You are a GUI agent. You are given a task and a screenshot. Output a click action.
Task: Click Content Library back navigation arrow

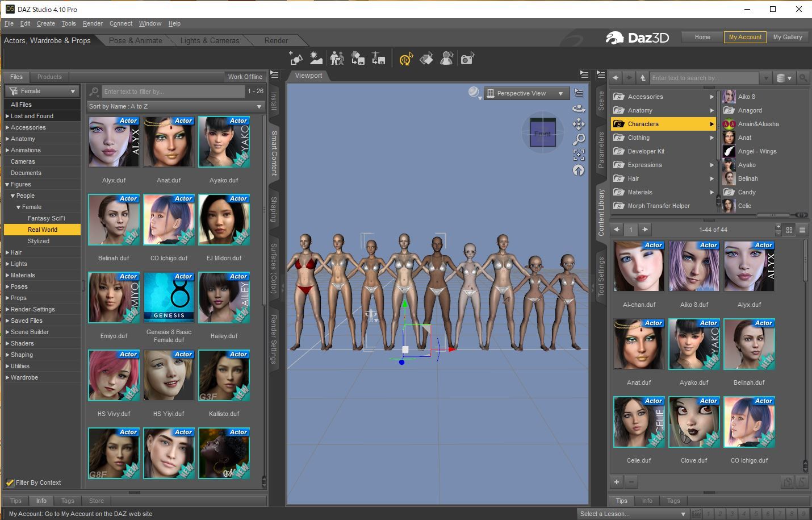(616, 78)
